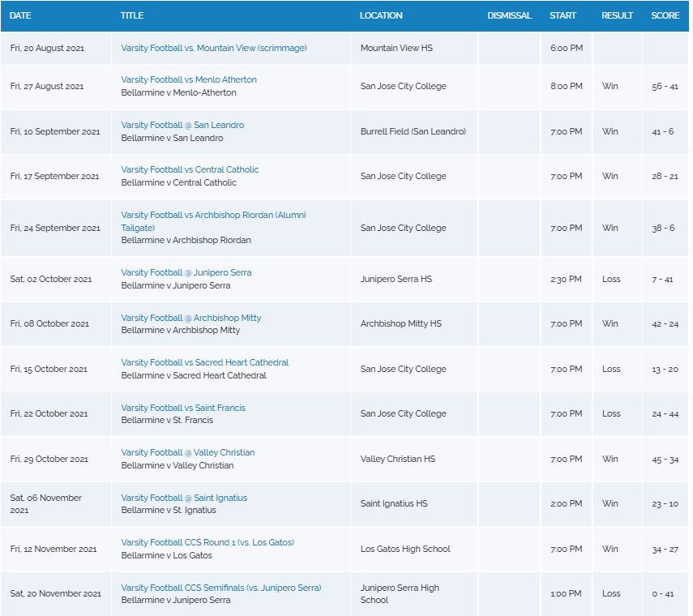The width and height of the screenshot is (693, 616).
Task: Click the score 23 - 10
Action: point(665,504)
